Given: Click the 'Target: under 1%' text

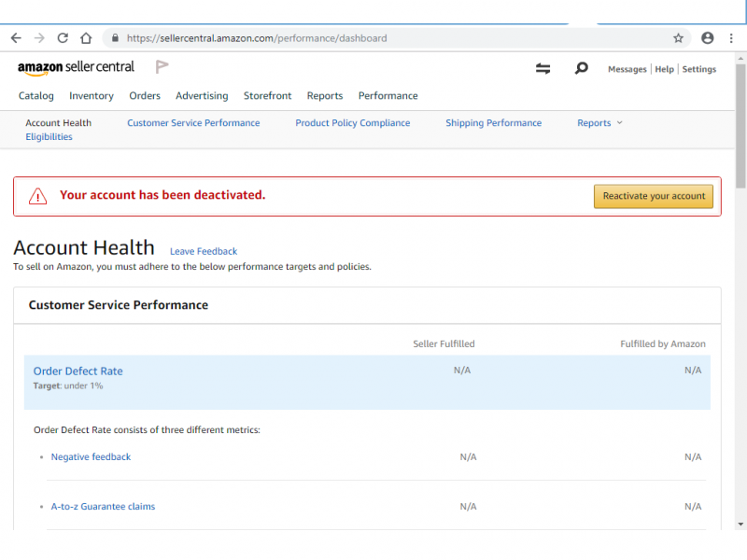Looking at the screenshot, I should pyautogui.click(x=68, y=385).
